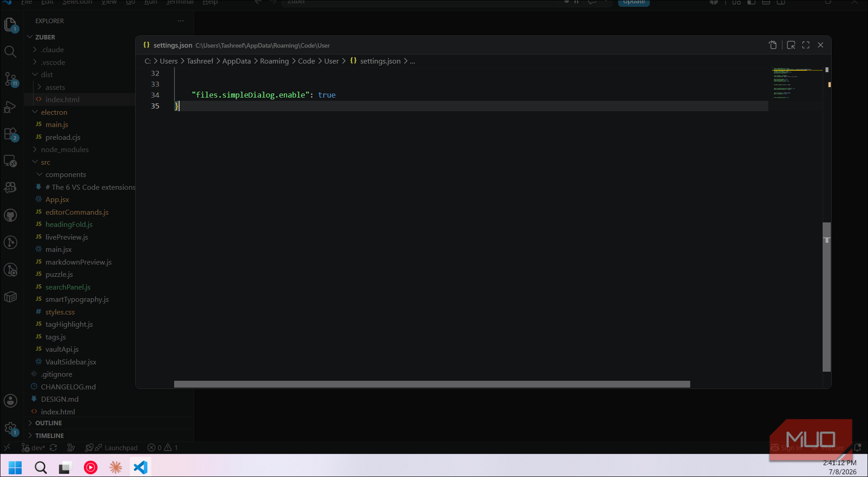Open DESIGN.md file

tap(59, 399)
